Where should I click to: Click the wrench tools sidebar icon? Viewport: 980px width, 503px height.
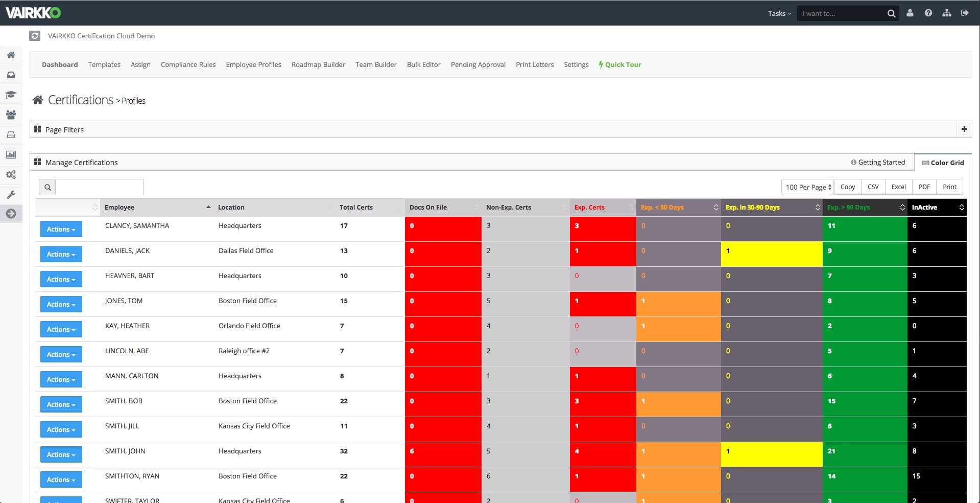[11, 195]
